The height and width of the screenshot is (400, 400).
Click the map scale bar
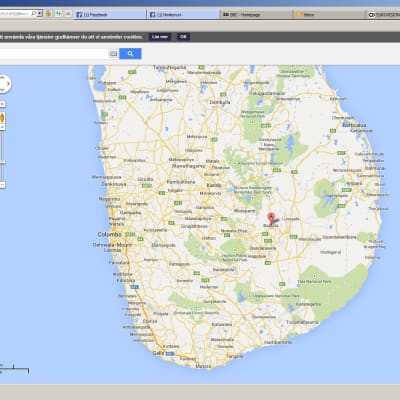(x=14, y=369)
